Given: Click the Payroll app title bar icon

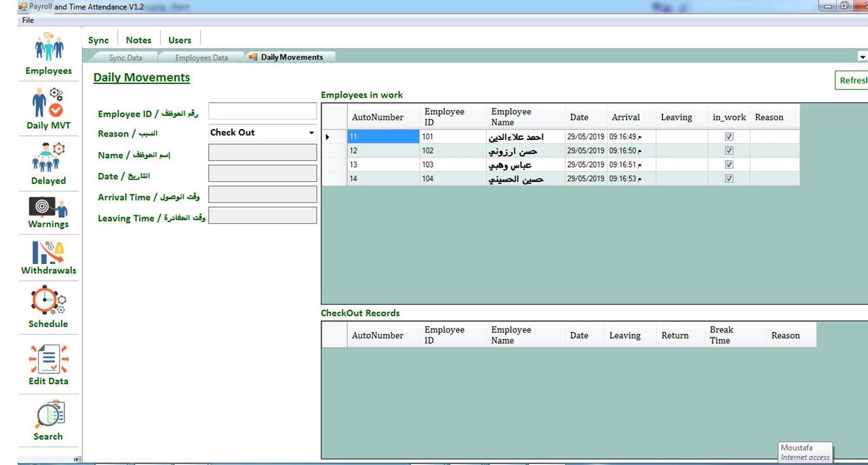Looking at the screenshot, I should tap(23, 6).
